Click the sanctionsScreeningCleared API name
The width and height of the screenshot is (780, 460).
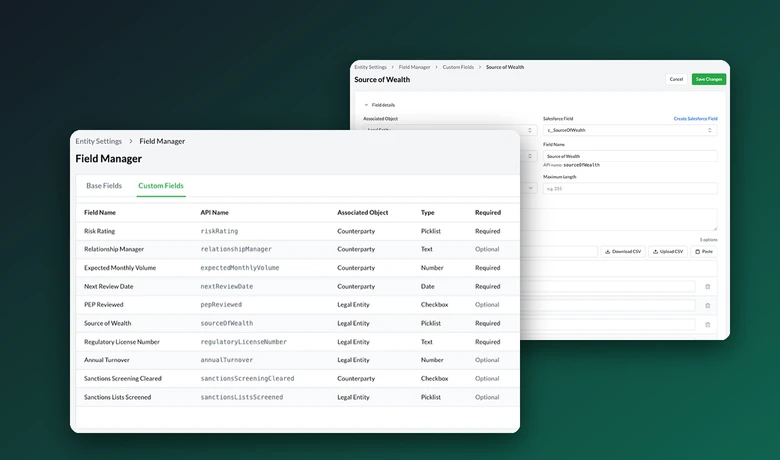(x=247, y=378)
